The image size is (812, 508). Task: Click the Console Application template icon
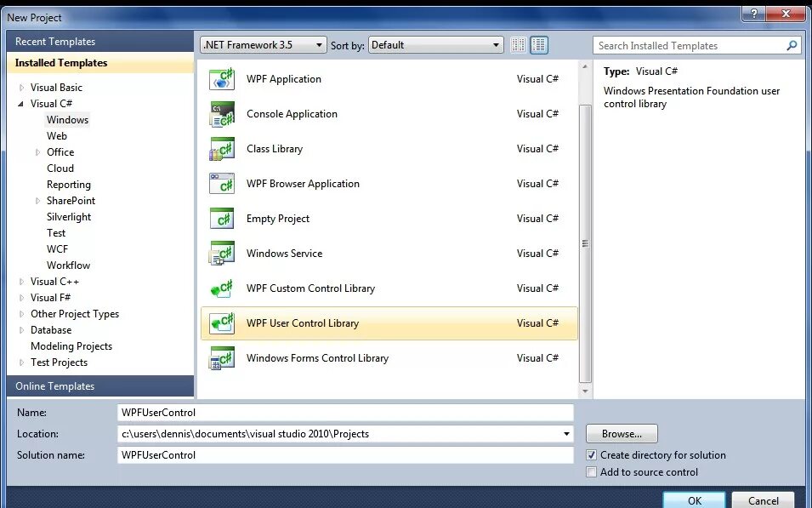tap(222, 114)
